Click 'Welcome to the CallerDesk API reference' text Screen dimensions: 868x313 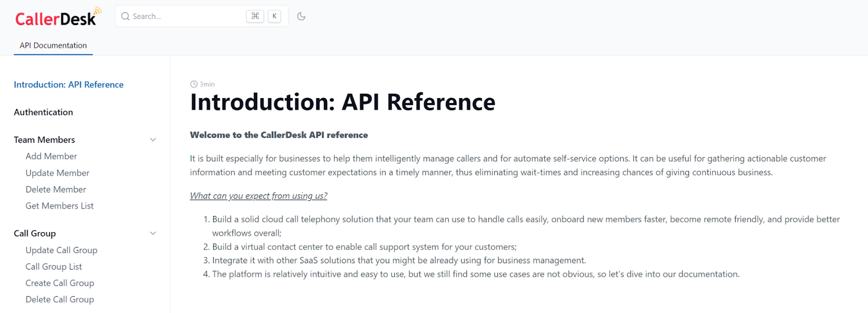tap(279, 135)
